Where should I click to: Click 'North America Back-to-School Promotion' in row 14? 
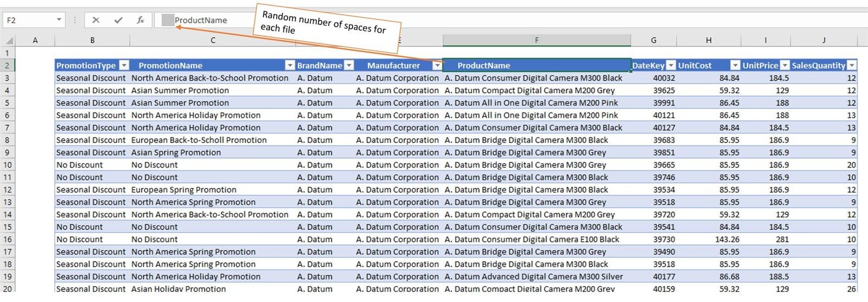(210, 215)
